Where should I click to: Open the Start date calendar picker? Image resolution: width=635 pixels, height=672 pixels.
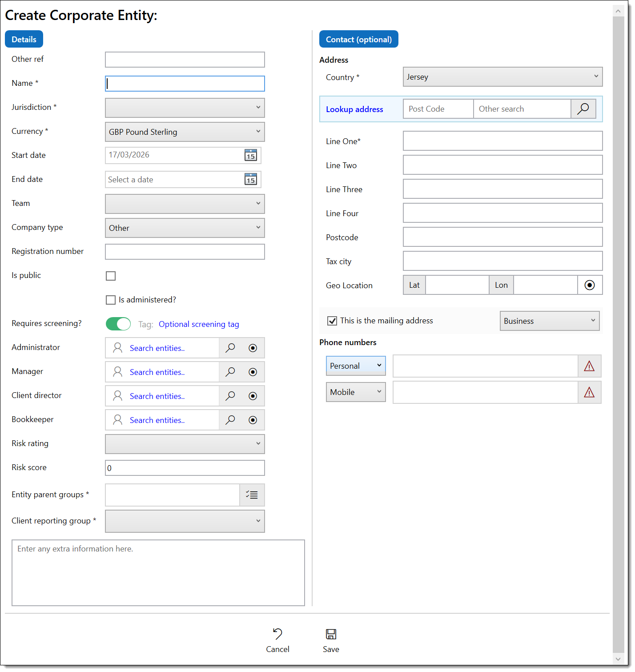[x=250, y=155]
